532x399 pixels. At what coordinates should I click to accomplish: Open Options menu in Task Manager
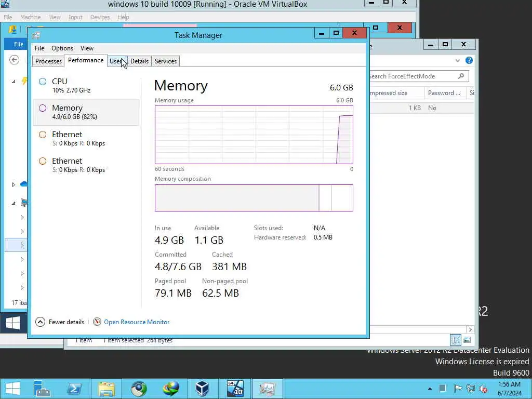[62, 48]
